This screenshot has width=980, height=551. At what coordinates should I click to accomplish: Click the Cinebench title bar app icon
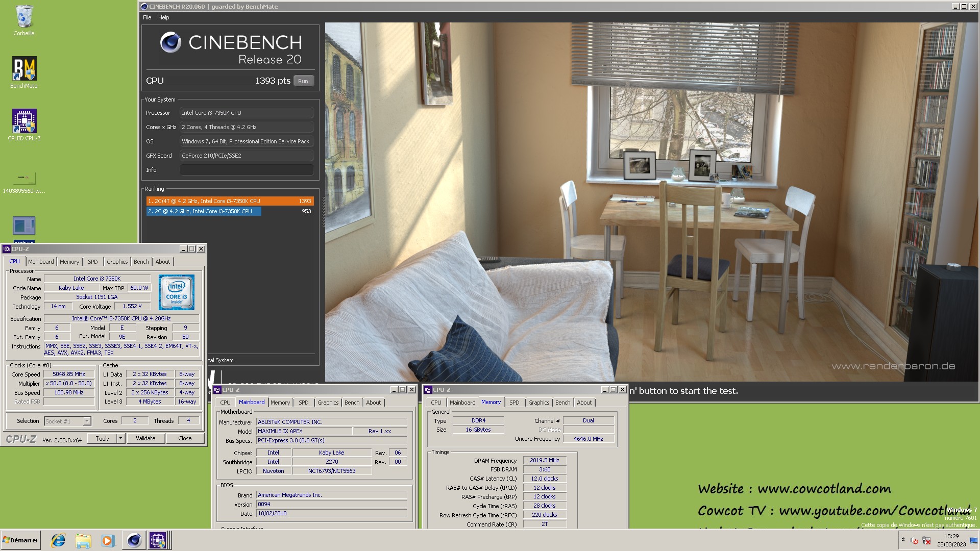point(144,7)
